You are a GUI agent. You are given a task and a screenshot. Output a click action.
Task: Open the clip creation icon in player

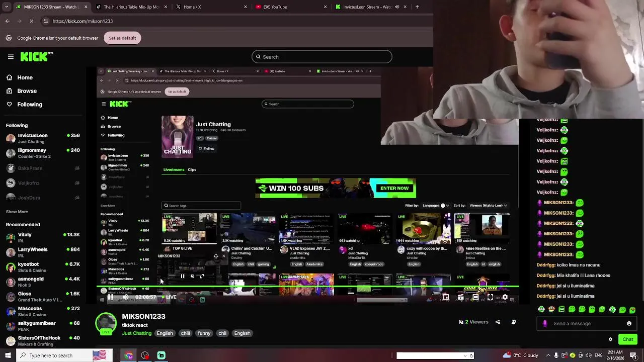[460, 297]
